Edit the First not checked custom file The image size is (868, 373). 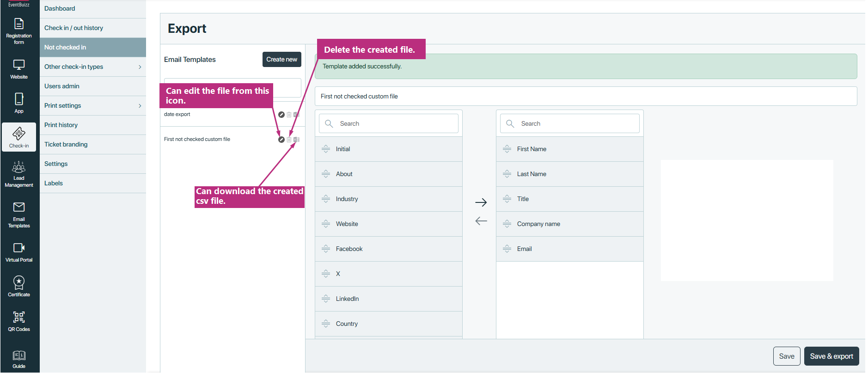pyautogui.click(x=281, y=140)
